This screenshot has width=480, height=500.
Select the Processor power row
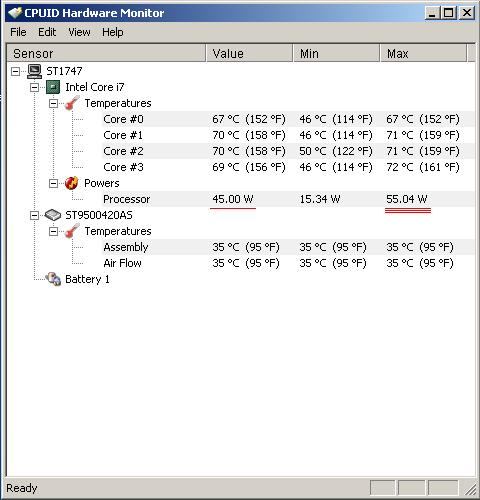[288, 199]
